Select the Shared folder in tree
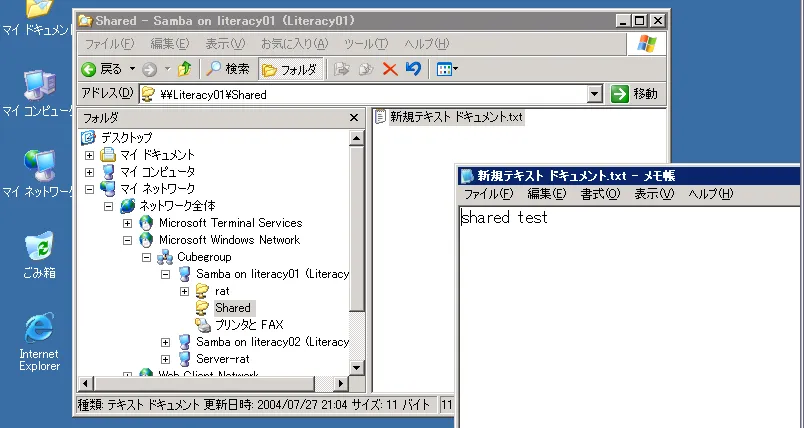 (x=233, y=308)
